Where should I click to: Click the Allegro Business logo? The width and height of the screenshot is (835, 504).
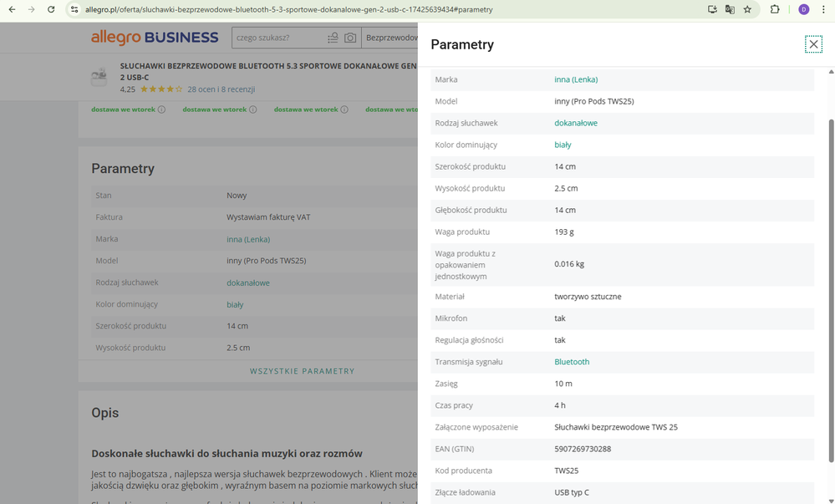[x=155, y=38]
